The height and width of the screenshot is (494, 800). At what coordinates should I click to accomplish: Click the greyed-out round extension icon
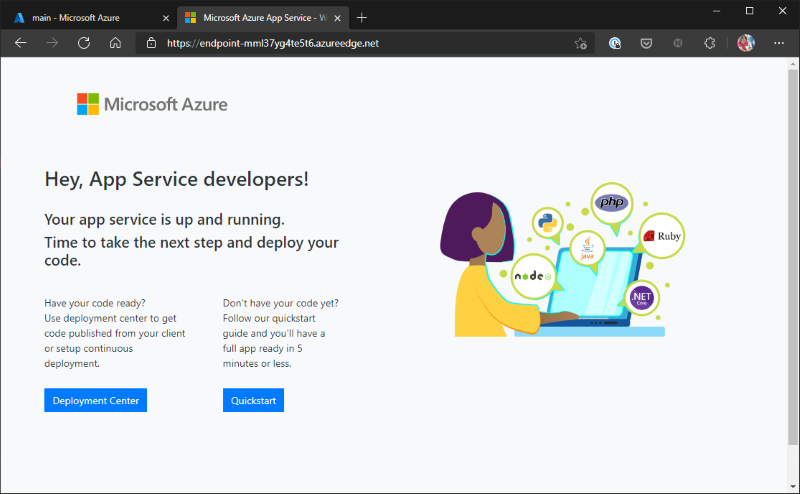[x=678, y=43]
